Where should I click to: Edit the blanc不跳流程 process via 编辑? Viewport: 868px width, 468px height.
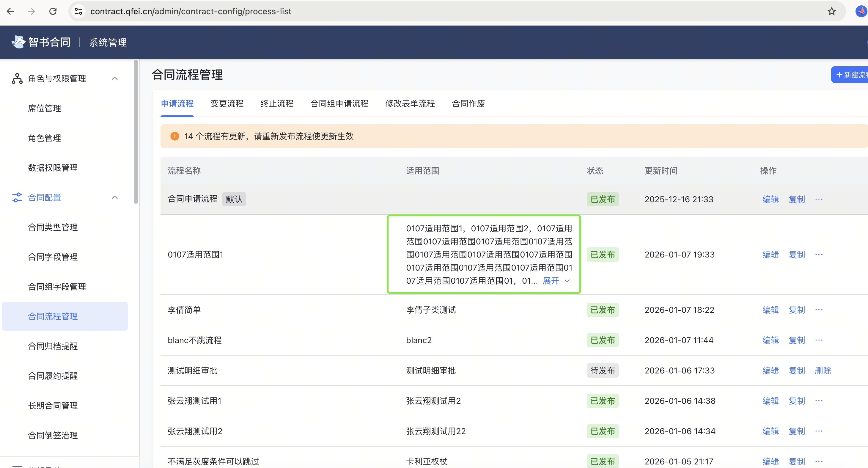click(770, 340)
